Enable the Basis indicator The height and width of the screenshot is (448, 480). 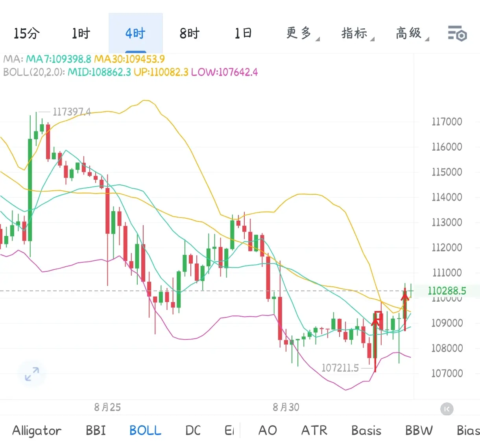tap(366, 430)
